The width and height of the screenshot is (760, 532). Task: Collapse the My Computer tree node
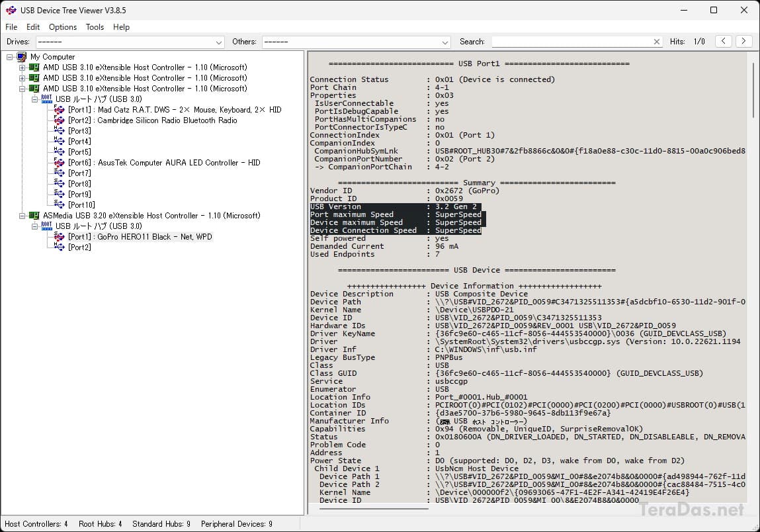click(x=10, y=57)
